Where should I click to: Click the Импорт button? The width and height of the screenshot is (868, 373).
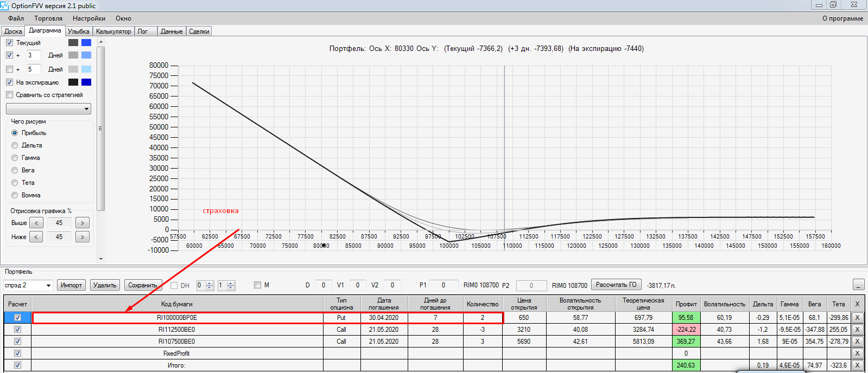pyautogui.click(x=71, y=285)
